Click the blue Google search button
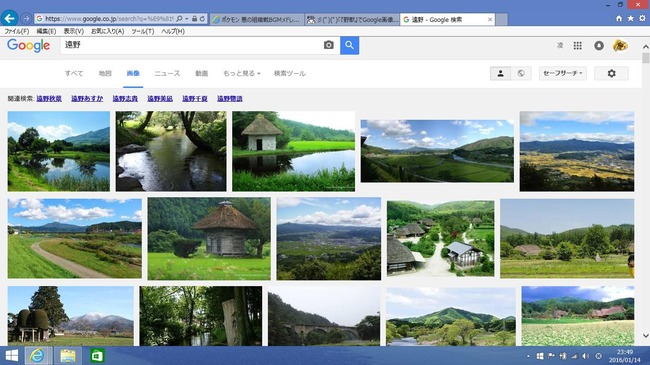 [349, 45]
